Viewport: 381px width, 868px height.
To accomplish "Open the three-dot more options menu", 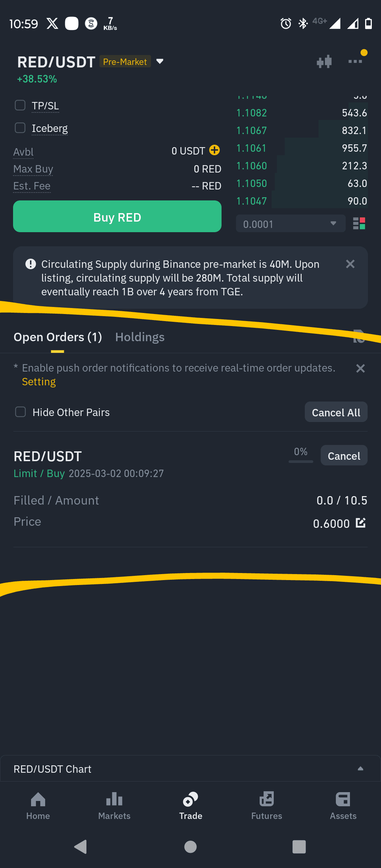I will [355, 61].
